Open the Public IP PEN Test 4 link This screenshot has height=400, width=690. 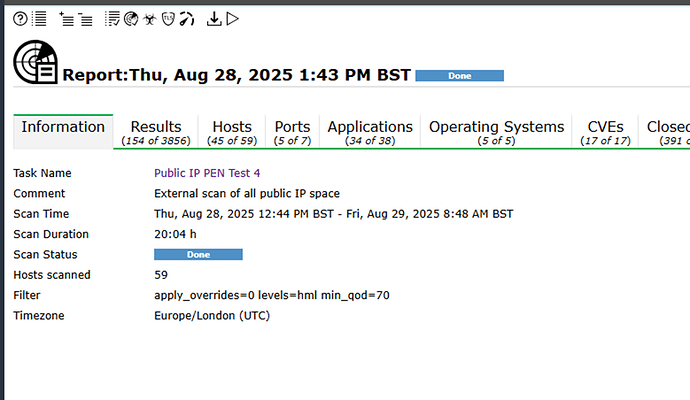point(207,173)
